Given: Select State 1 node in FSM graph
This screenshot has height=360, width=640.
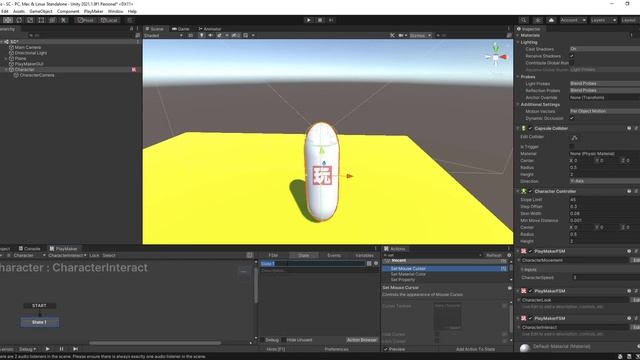Looking at the screenshot, I should coord(40,322).
